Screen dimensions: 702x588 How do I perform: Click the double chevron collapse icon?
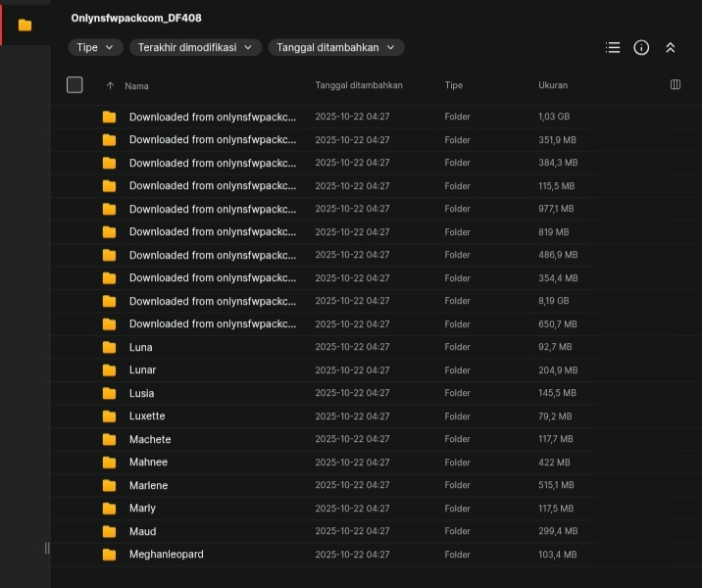click(671, 47)
